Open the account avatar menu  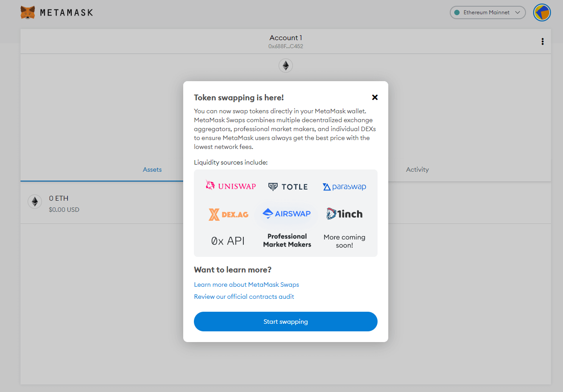pos(542,12)
